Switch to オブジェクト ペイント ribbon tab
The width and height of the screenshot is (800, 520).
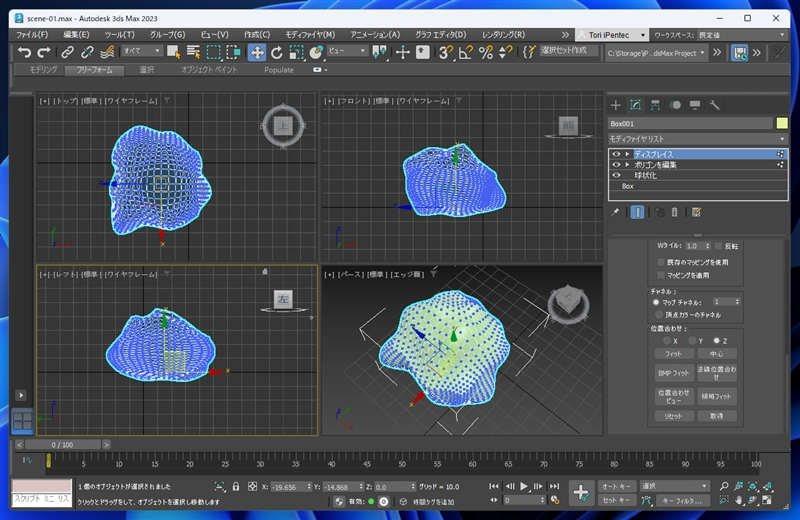(209, 70)
